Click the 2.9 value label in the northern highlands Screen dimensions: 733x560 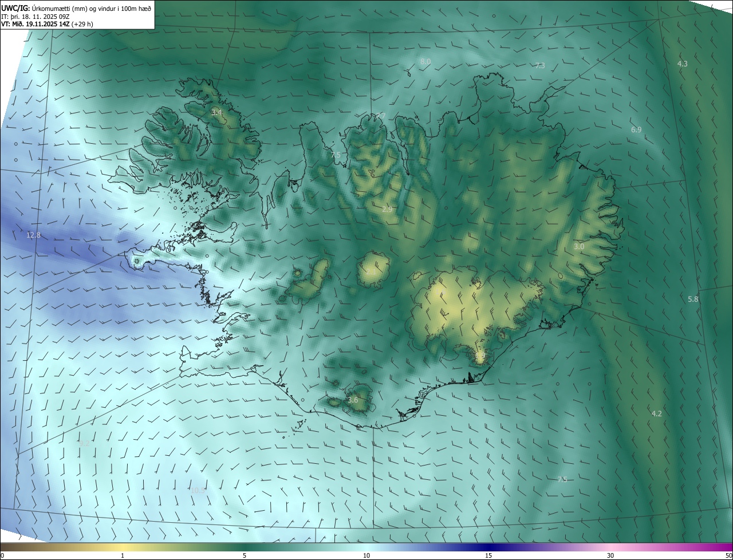tap(387, 210)
